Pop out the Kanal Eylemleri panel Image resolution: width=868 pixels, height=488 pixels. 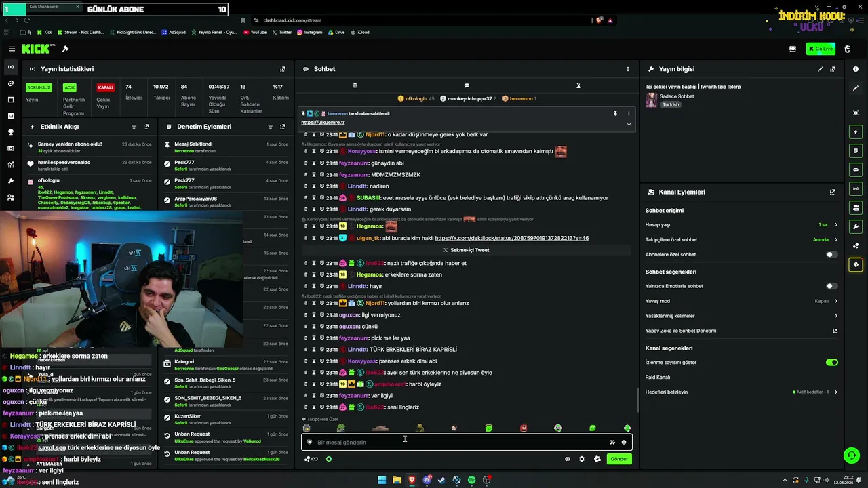tap(833, 192)
